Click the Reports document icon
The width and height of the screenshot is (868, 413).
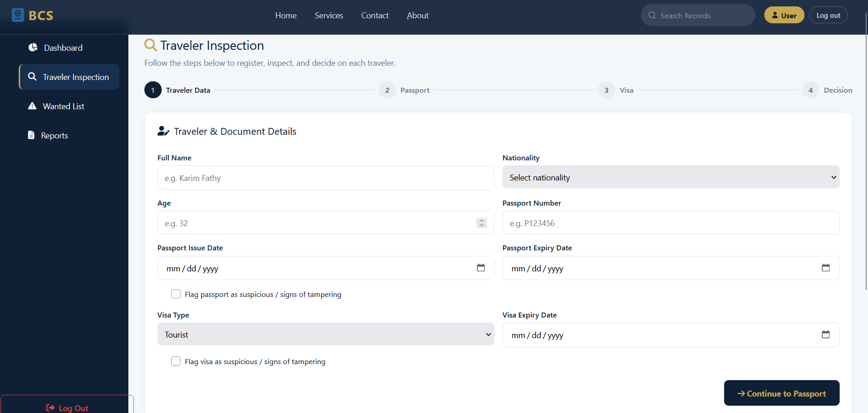point(31,135)
